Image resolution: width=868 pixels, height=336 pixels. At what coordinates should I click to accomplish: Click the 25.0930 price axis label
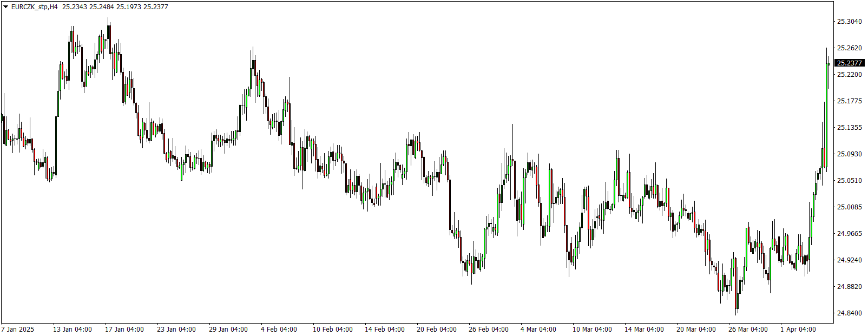coord(849,154)
